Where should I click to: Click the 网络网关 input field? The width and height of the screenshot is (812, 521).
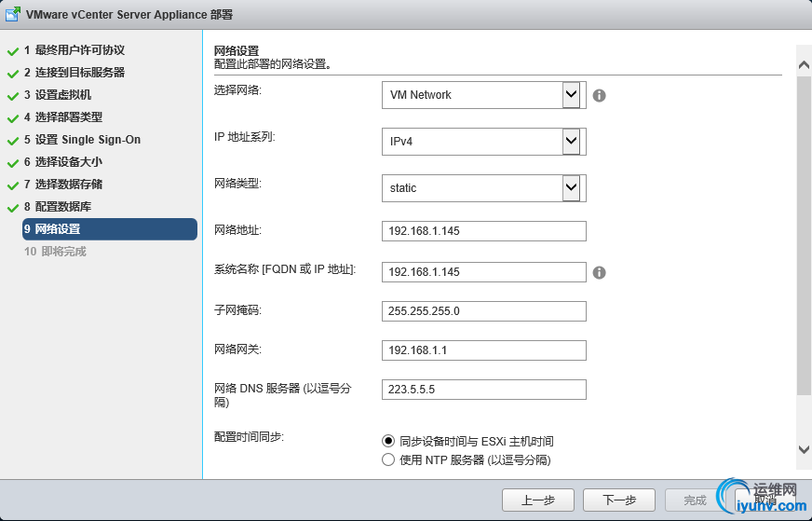483,350
